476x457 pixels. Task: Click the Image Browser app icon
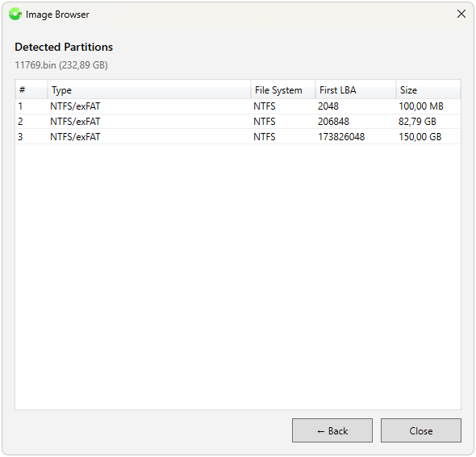tap(15, 15)
